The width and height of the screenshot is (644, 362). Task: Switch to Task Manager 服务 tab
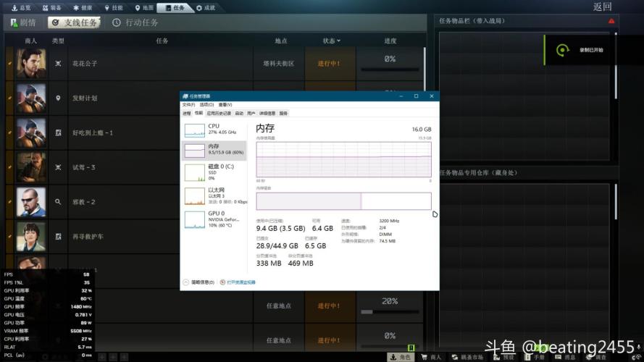click(x=283, y=113)
